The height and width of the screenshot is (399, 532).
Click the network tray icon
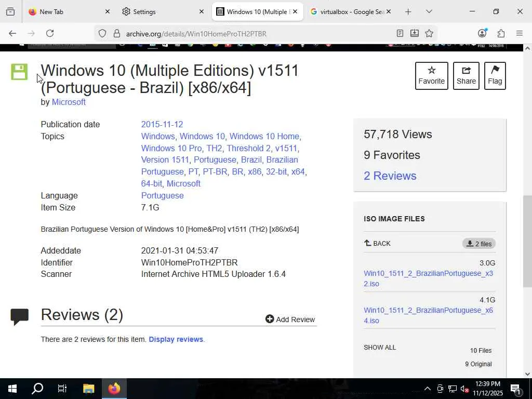(x=453, y=389)
